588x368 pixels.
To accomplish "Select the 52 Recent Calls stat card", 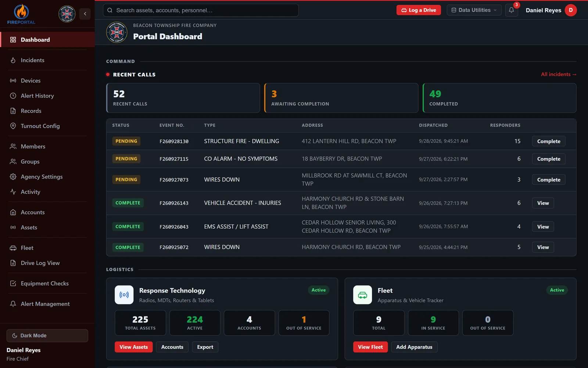I will click(183, 98).
